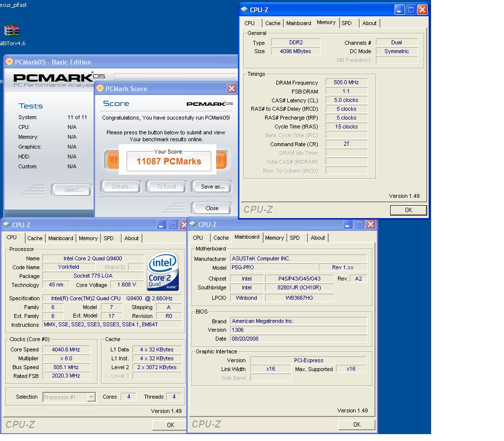Click the P5Q-PRO model value
This screenshot has width=504, height=441.
pyautogui.click(x=274, y=267)
